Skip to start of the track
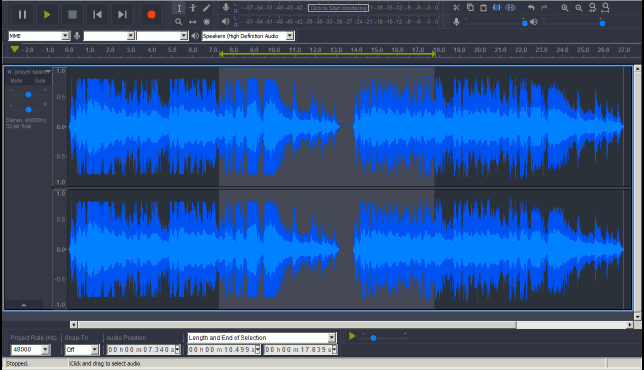 click(x=97, y=15)
